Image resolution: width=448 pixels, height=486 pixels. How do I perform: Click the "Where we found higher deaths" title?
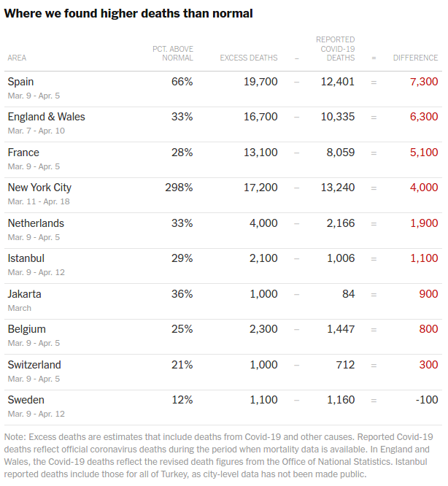pyautogui.click(x=128, y=14)
